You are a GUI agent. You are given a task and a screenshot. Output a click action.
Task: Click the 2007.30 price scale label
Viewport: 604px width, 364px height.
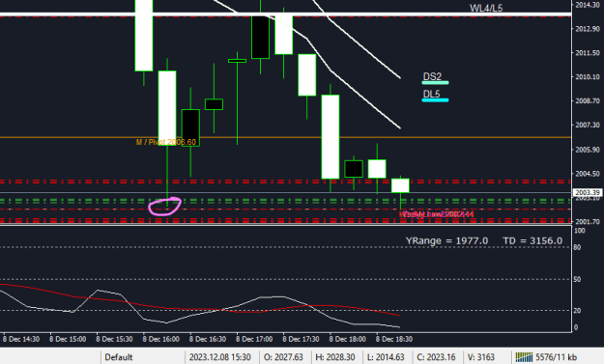click(x=588, y=126)
